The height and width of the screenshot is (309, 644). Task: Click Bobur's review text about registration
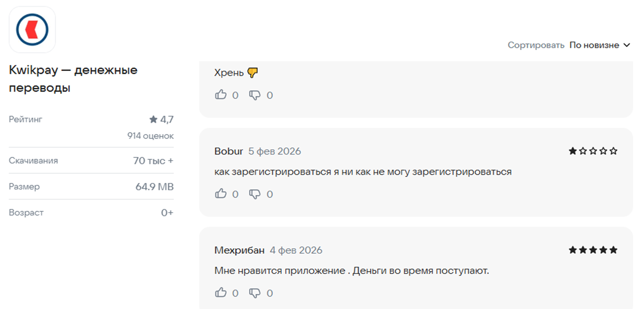click(363, 172)
